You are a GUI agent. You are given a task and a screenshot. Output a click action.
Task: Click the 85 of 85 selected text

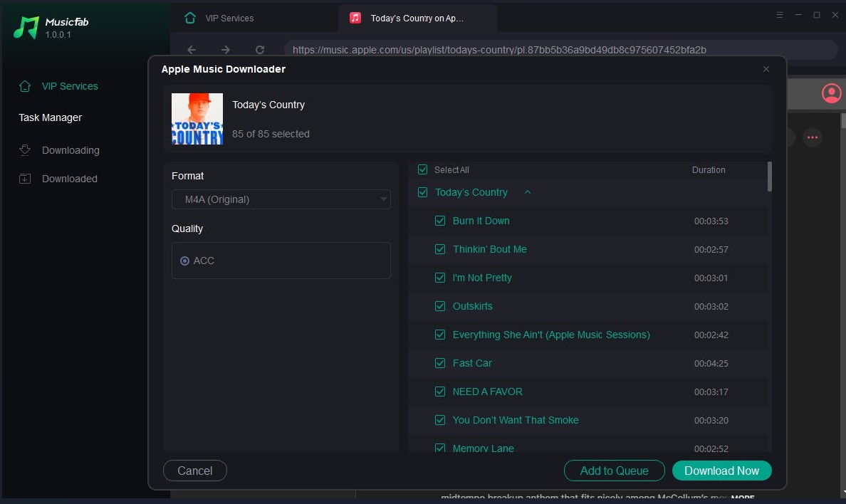click(271, 134)
